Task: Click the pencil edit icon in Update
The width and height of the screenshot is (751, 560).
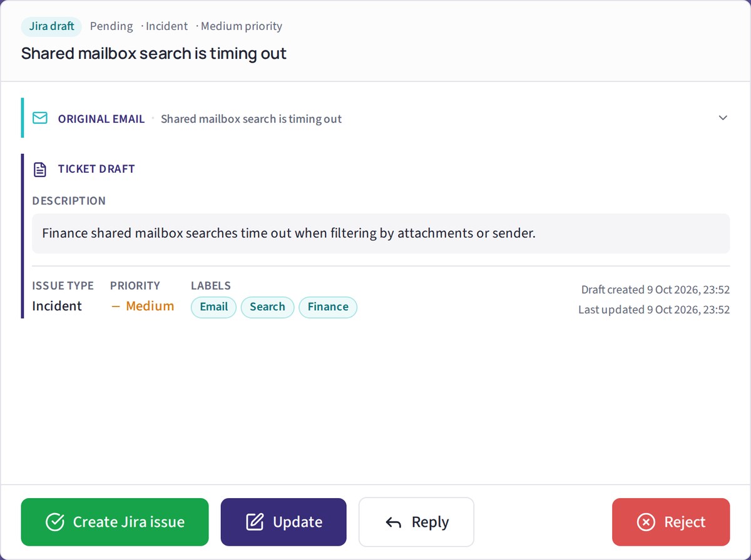Action: (x=255, y=522)
